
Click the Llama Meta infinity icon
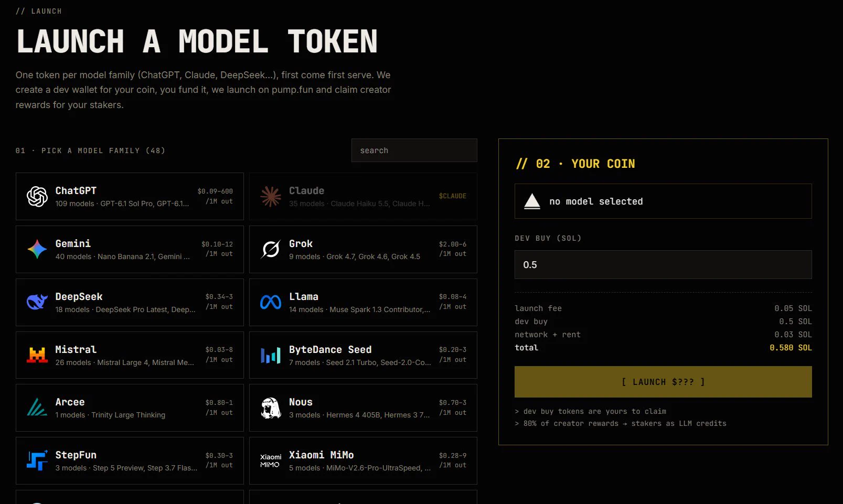[x=271, y=303]
